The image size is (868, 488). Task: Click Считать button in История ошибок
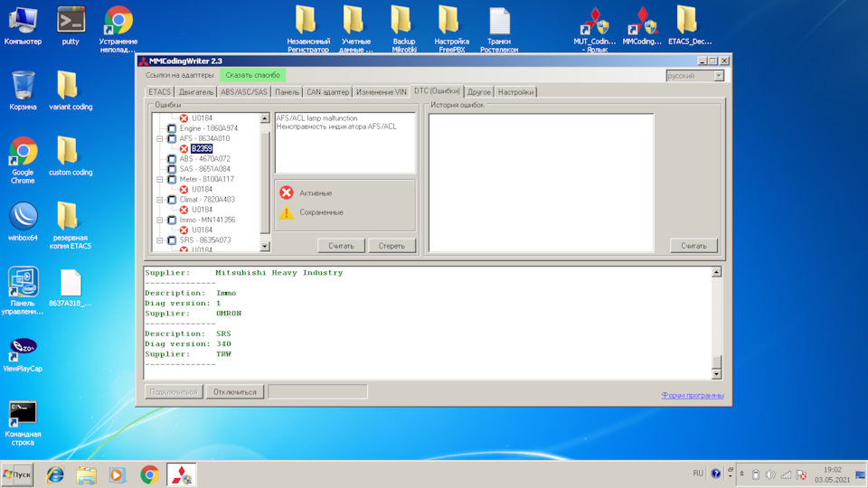click(693, 246)
